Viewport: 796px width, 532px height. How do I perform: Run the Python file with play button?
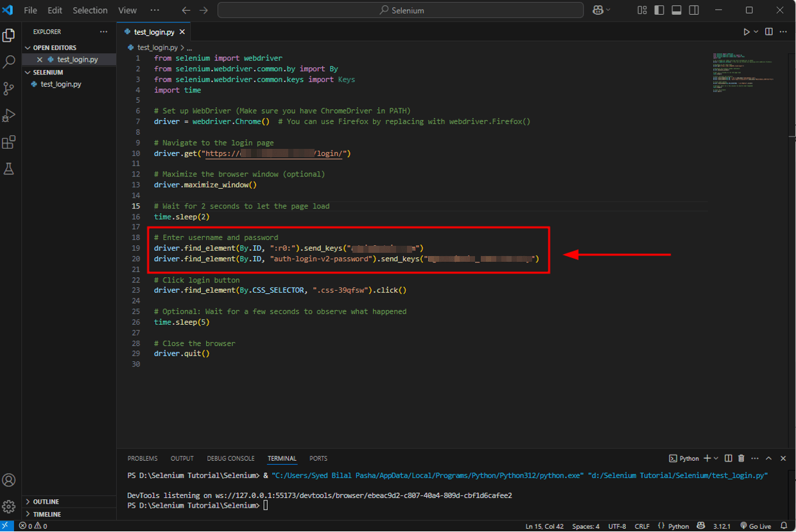[746, 31]
